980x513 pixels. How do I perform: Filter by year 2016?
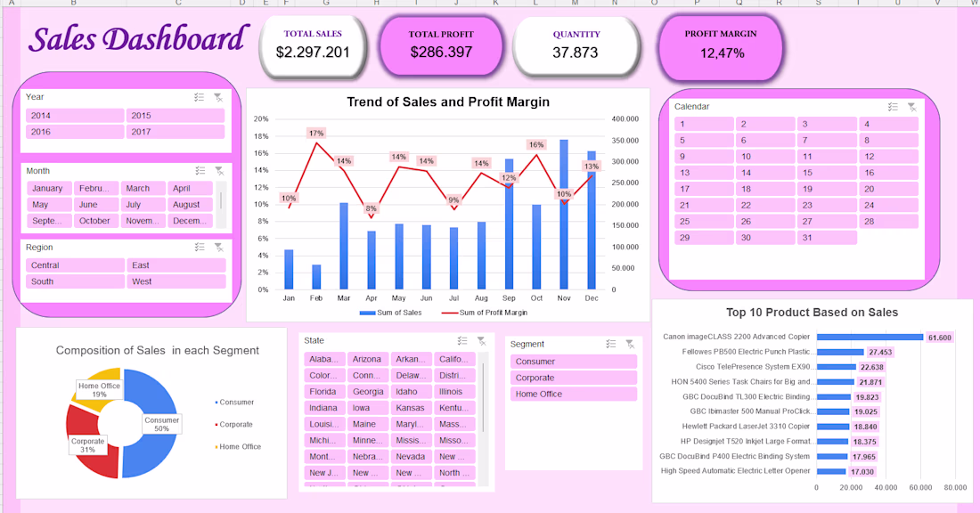click(75, 132)
